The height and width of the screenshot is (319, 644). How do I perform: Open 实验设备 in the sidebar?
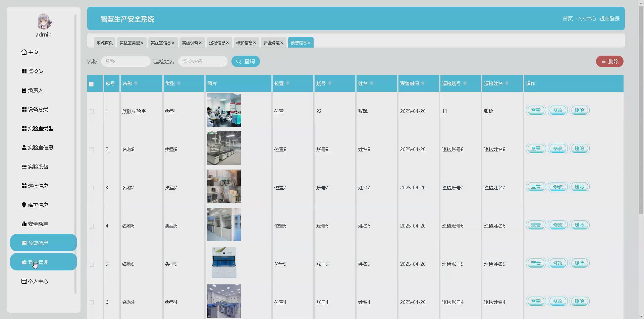click(43, 167)
